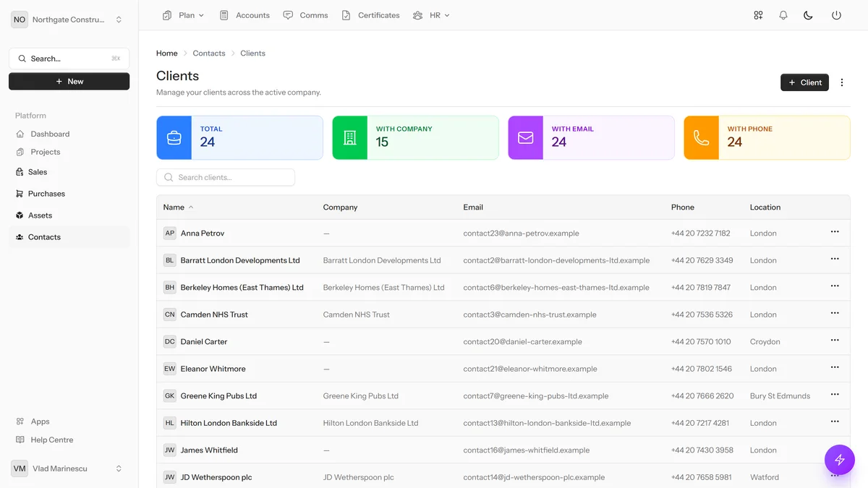Click email contact23@anna-petrov.example

(x=522, y=234)
